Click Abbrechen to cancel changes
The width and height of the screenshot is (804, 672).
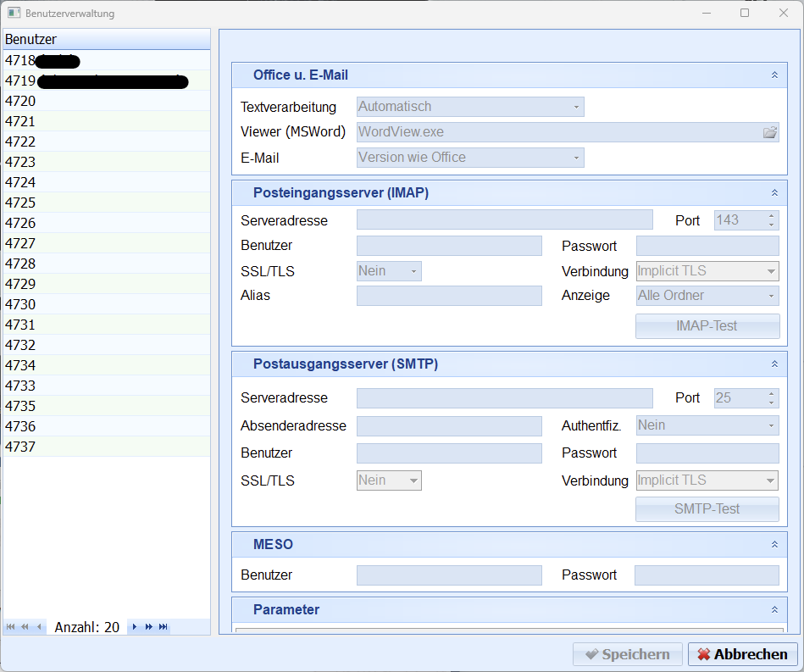[742, 654]
